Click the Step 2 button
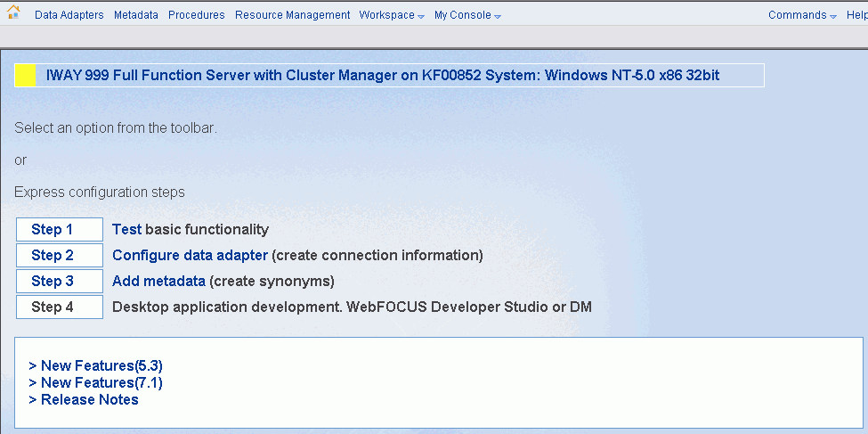868x434 pixels. click(x=60, y=256)
